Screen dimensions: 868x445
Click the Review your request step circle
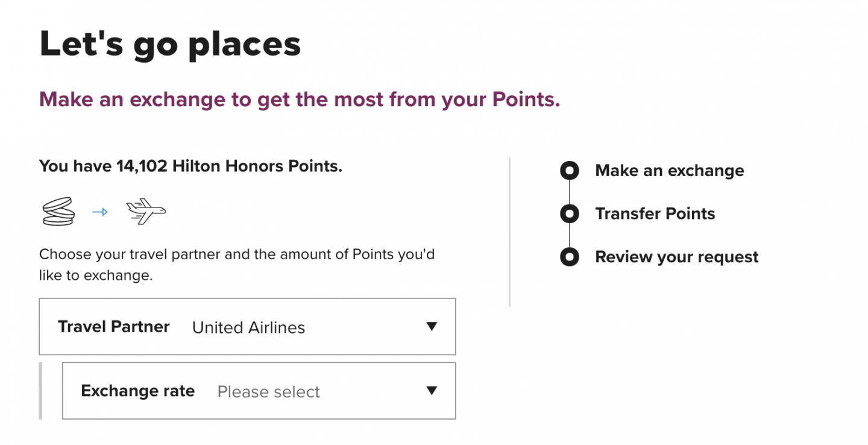569,257
